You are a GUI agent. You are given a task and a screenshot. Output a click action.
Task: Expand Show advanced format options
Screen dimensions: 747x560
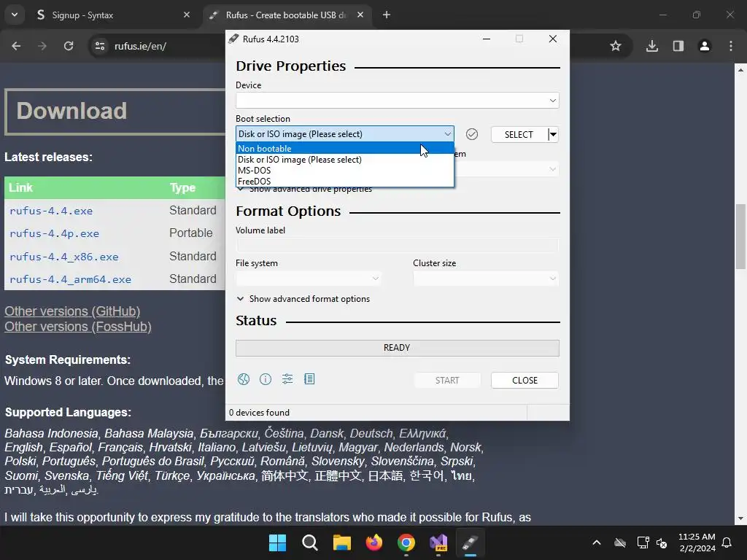pos(303,299)
